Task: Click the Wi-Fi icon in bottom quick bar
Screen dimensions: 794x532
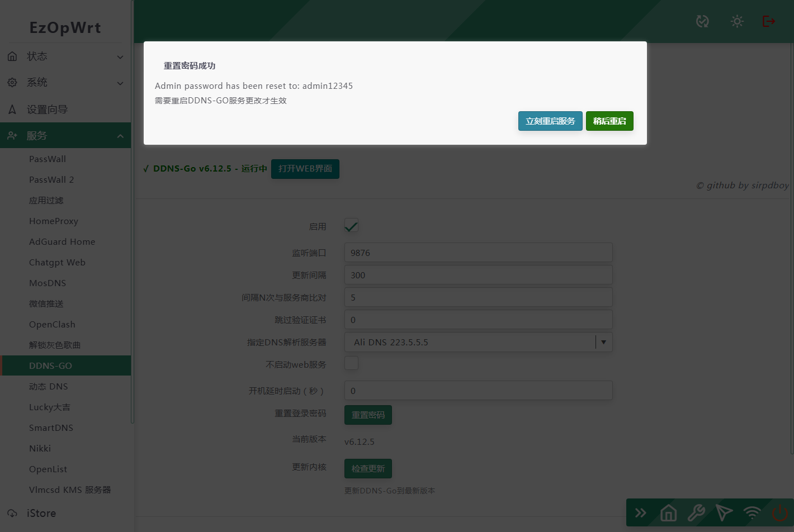Action: pyautogui.click(x=752, y=513)
